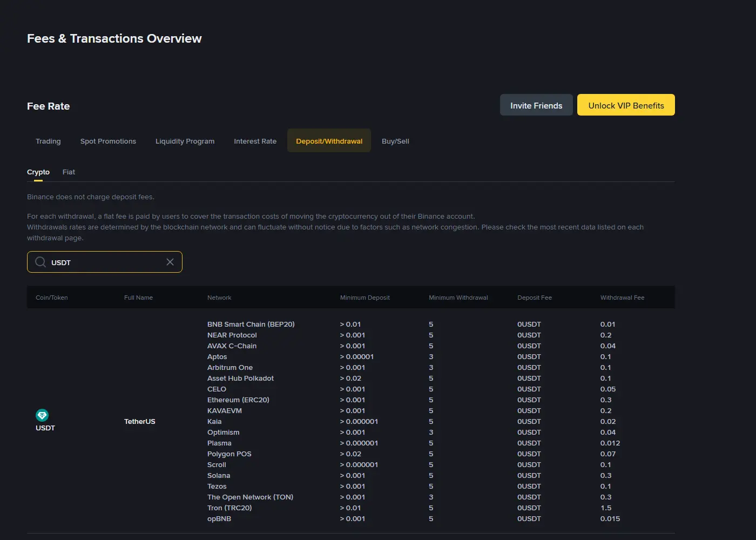Click the search magnifier icon

(40, 262)
